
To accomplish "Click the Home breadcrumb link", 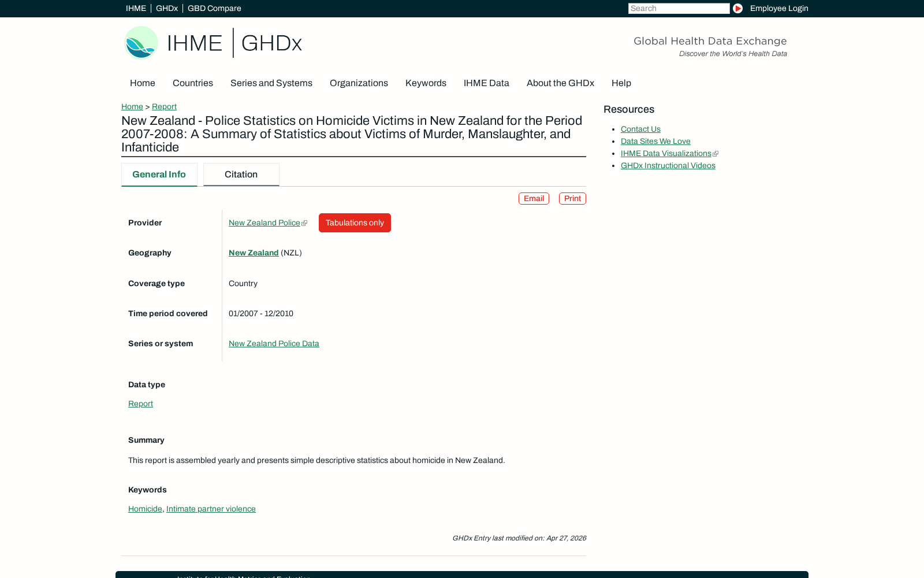I will click(132, 106).
